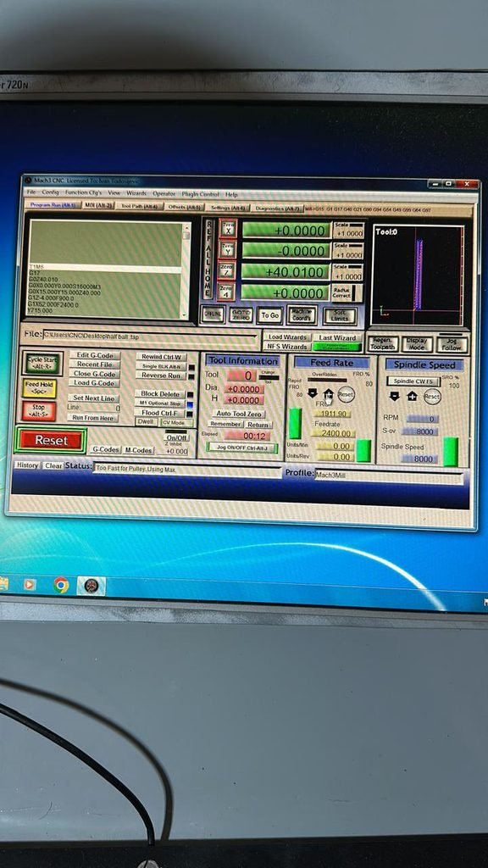Viewport: 488px width, 868px height.
Task: Open the Wizards menu
Action: [x=136, y=193]
